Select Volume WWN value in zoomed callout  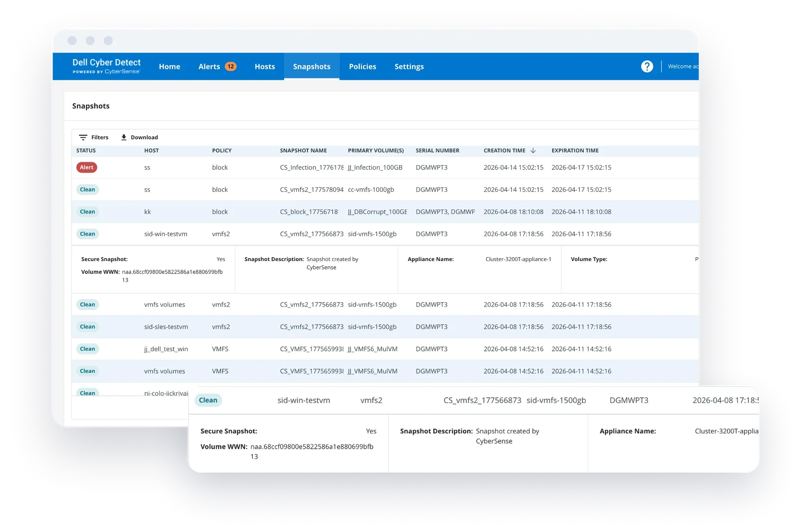(312, 451)
